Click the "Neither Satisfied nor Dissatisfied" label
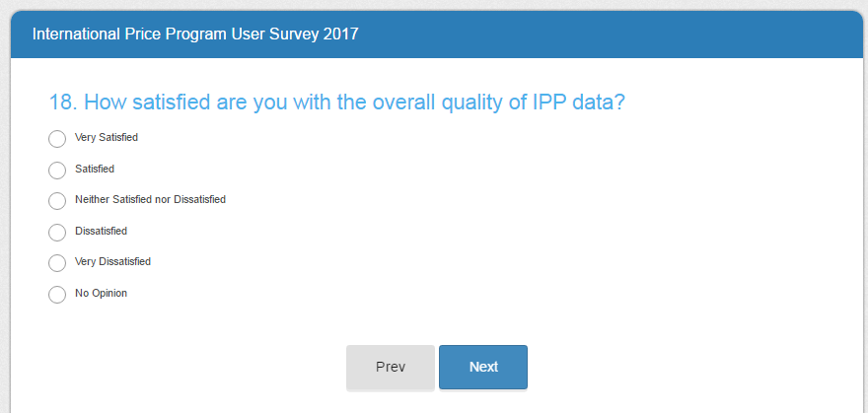Image resolution: width=868 pixels, height=413 pixels. pos(150,200)
